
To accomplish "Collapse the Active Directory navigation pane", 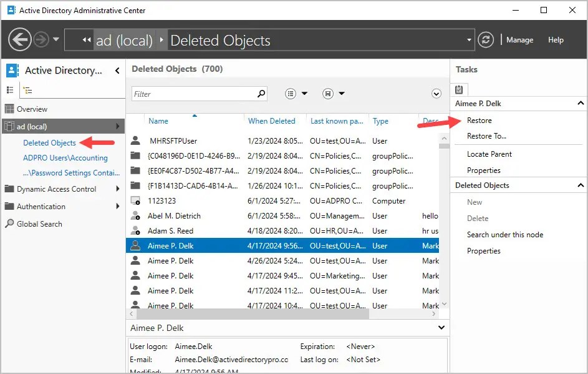I will 117,71.
